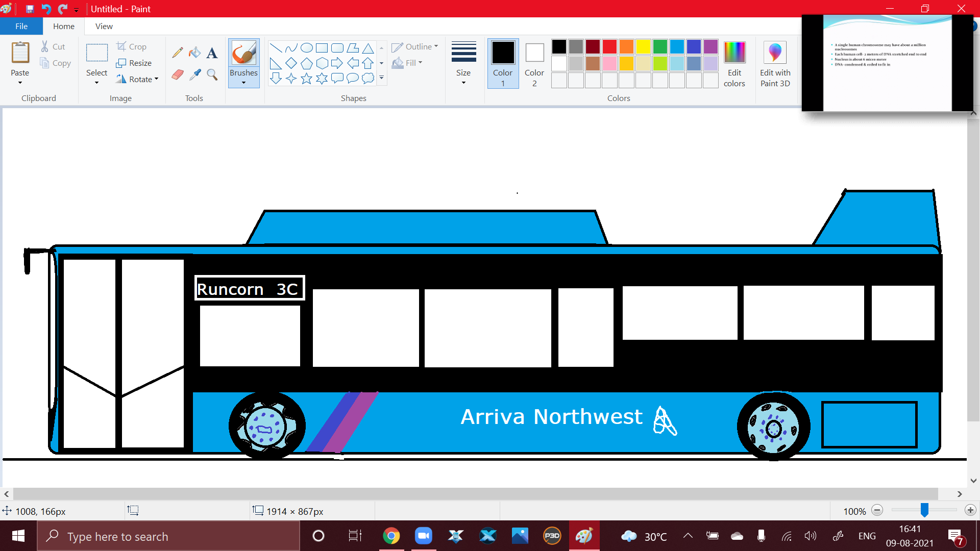Viewport: 980px width, 551px height.
Task: Select the Magnifier tool
Action: 212,74
